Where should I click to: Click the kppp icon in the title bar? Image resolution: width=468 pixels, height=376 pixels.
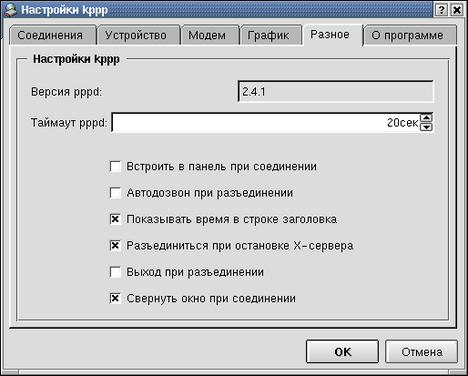pos(10,9)
